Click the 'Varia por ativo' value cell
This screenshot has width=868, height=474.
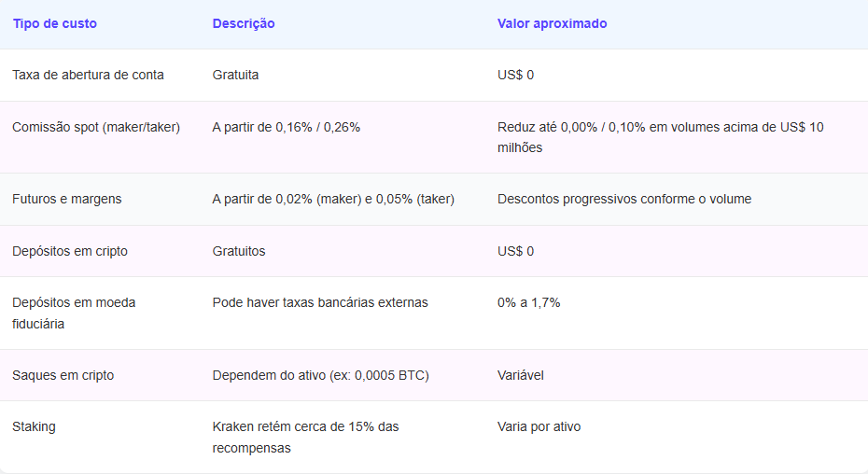(539, 426)
